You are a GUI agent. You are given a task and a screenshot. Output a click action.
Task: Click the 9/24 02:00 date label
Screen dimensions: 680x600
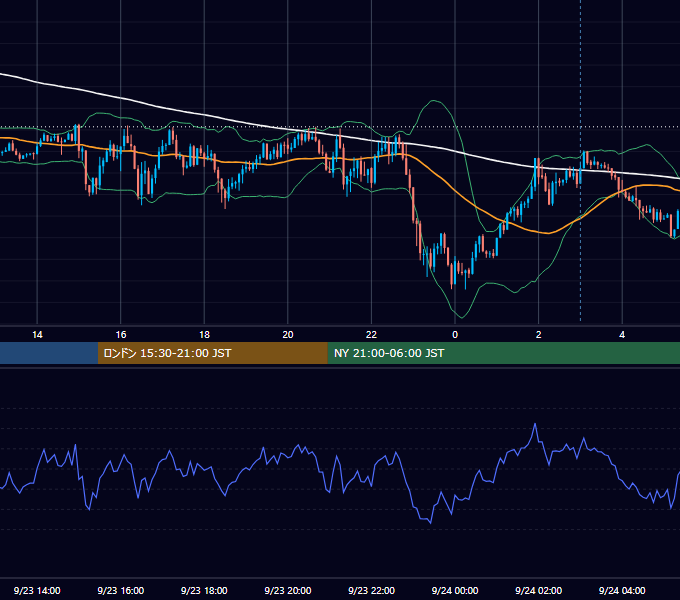(538, 590)
